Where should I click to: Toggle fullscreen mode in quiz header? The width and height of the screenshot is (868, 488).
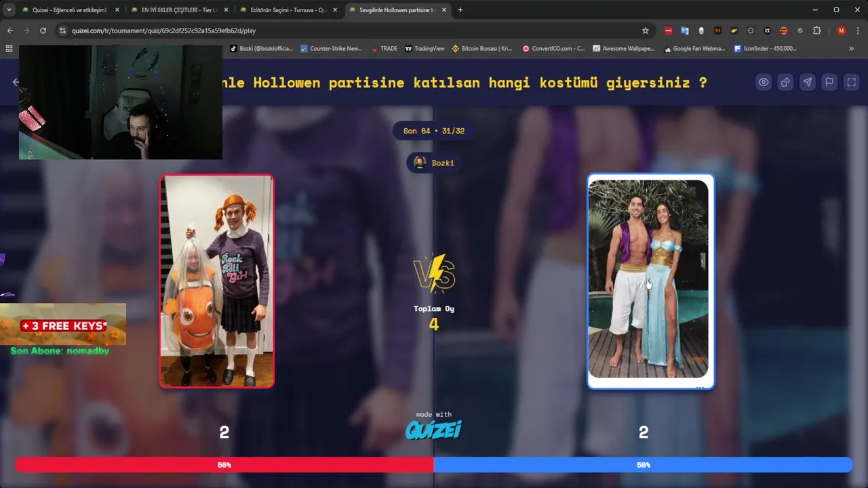click(851, 82)
